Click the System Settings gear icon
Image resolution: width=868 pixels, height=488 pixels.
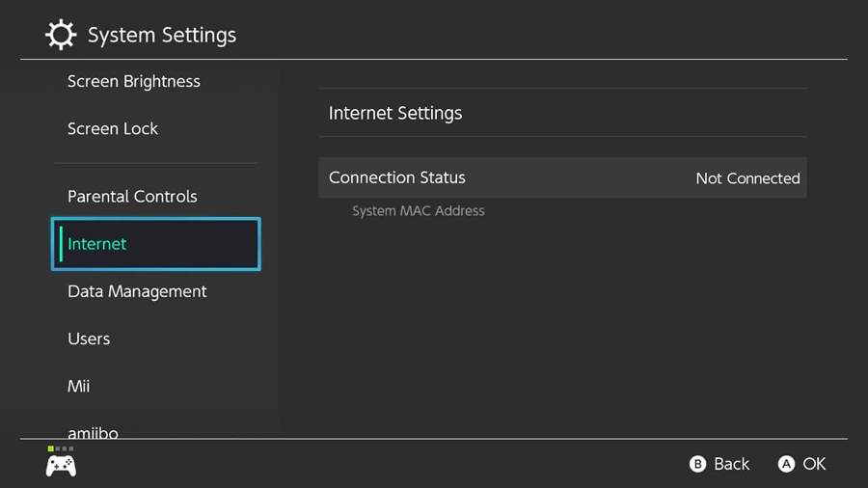pyautogui.click(x=61, y=35)
